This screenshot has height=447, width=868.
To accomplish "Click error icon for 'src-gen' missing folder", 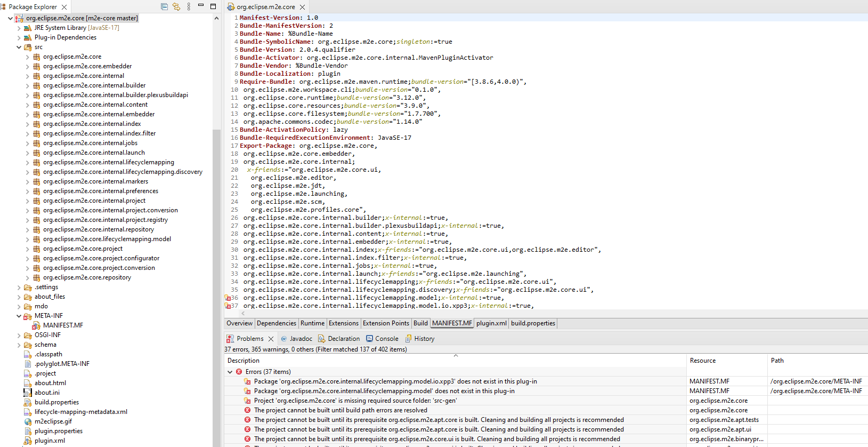I will pos(247,401).
